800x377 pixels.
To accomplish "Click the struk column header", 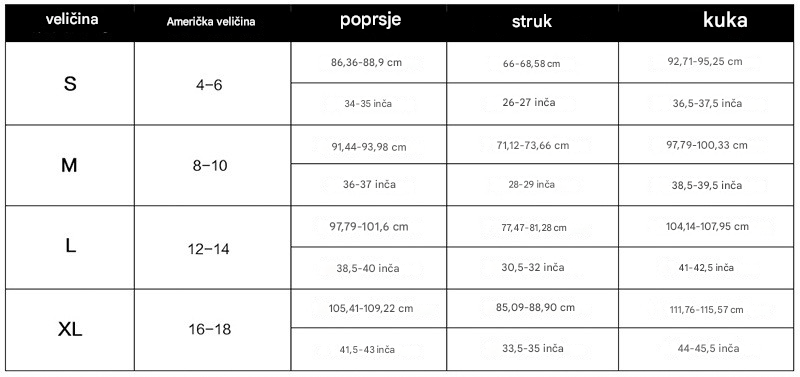I will click(533, 22).
